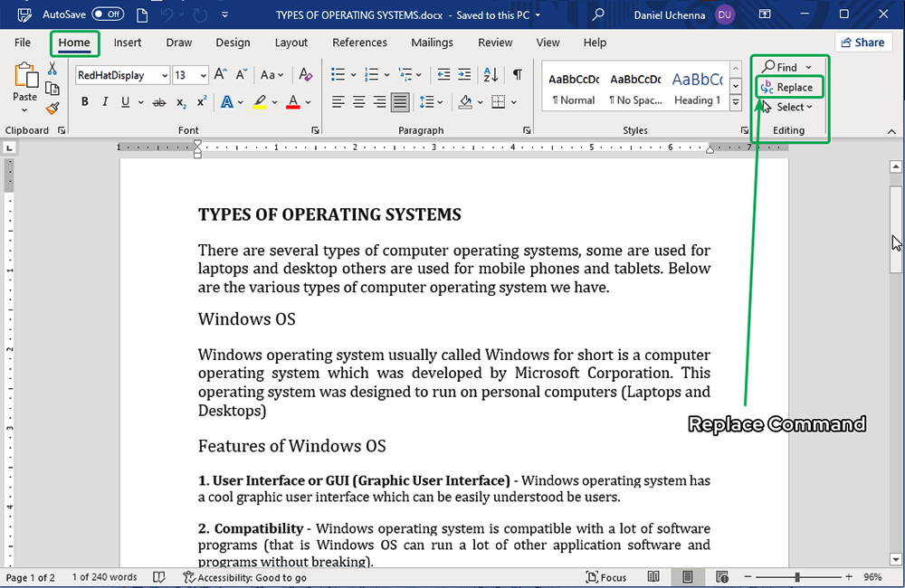The height and width of the screenshot is (588, 905).
Task: Toggle bold formatting
Action: click(x=85, y=102)
